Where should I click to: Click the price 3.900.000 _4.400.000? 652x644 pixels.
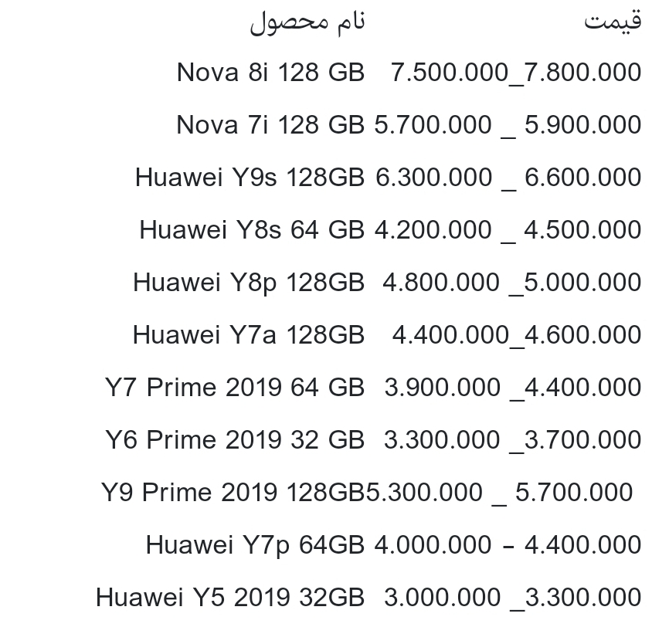tap(512, 388)
